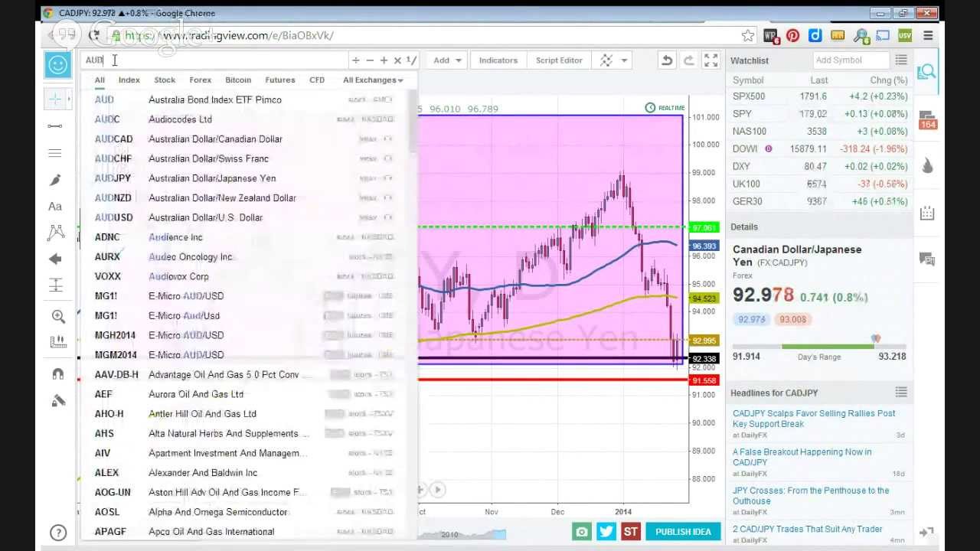Open the watchlist menu list icon

pyautogui.click(x=901, y=60)
